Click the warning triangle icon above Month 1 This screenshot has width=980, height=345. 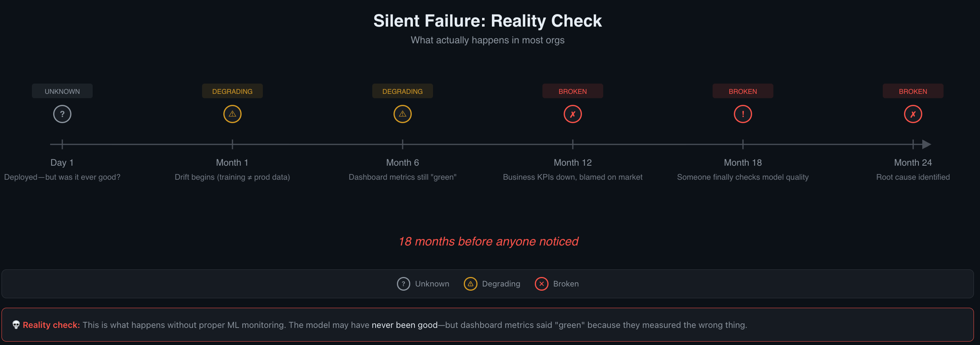point(232,114)
